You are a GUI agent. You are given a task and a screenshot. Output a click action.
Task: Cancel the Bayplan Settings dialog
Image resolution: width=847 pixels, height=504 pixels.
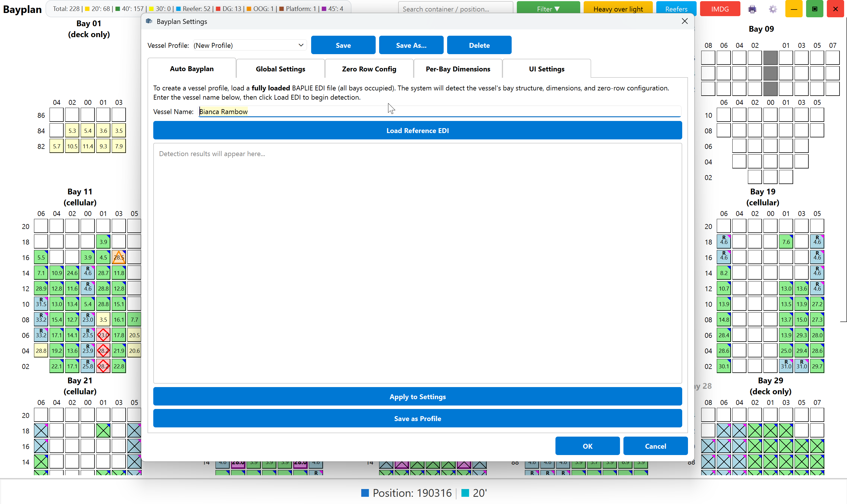655,446
